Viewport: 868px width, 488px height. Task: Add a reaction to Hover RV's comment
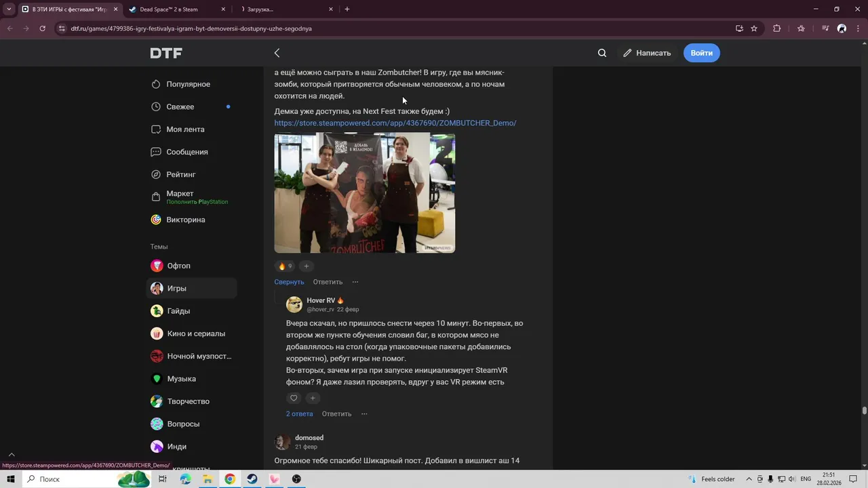[x=312, y=398]
